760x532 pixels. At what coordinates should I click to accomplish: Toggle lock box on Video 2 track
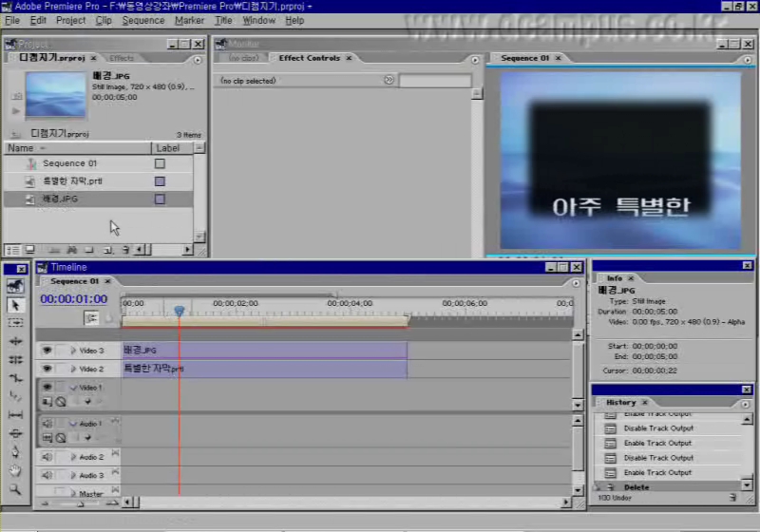point(61,369)
